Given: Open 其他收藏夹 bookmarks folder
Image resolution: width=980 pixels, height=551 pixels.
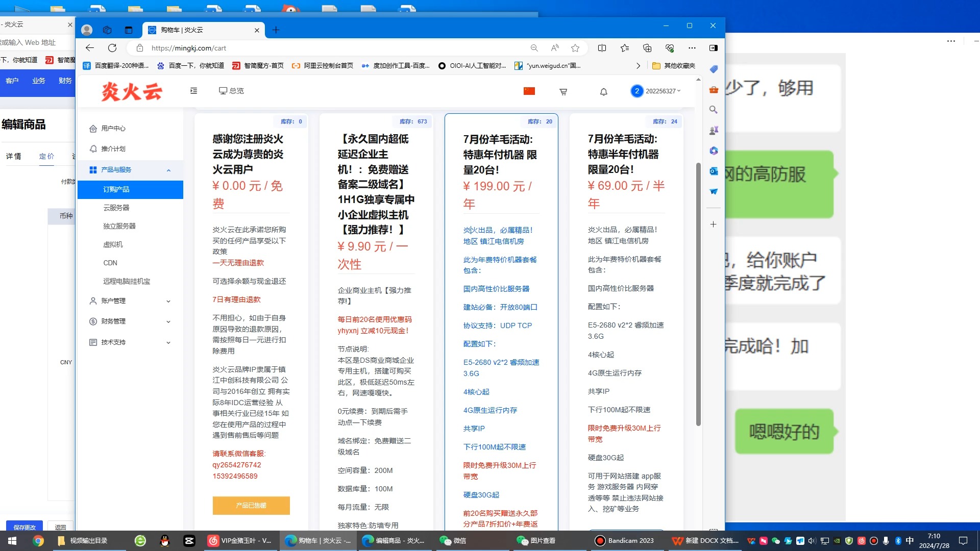Looking at the screenshot, I should click(x=674, y=66).
